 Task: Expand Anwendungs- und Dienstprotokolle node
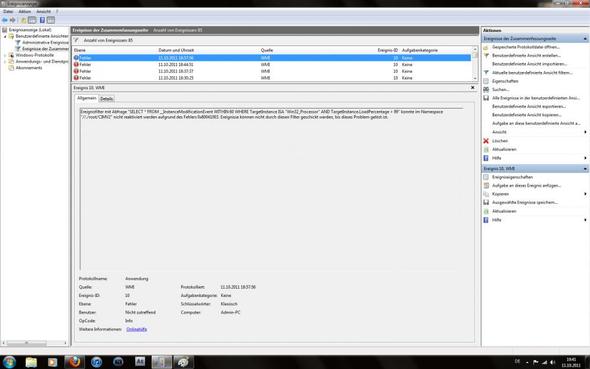5,62
